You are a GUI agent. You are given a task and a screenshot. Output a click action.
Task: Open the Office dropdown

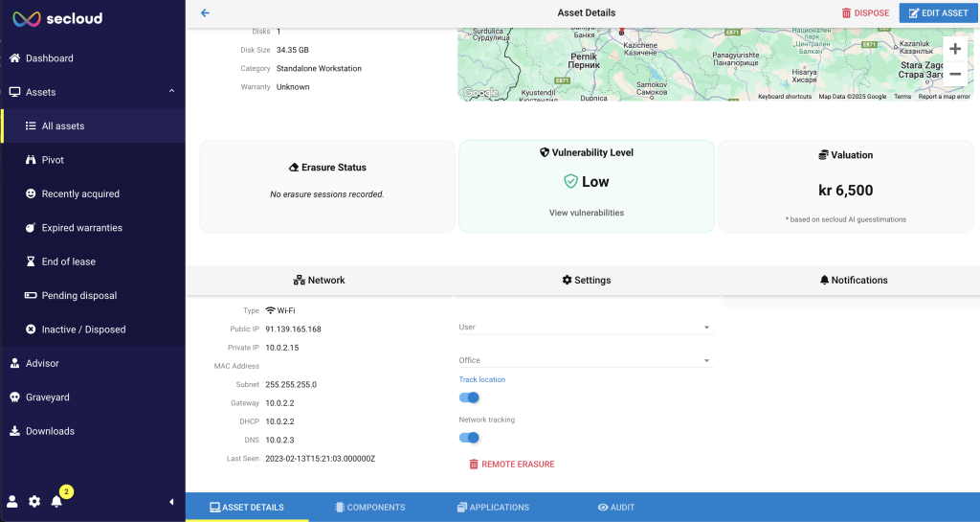click(x=586, y=361)
